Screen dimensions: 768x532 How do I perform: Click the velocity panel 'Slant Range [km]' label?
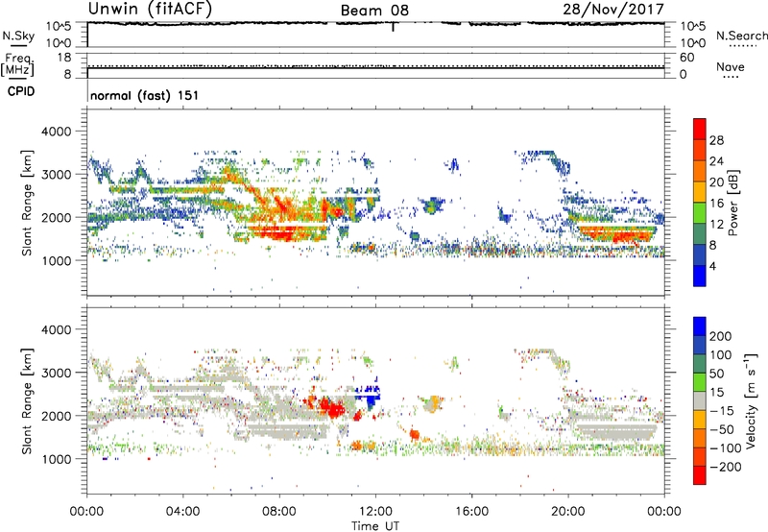coord(27,400)
